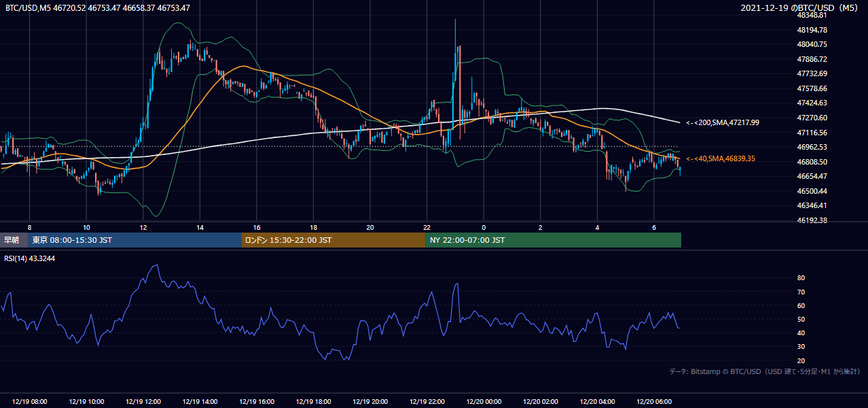
Task: Click the 12/20 06:00 time axis label
Action: coord(654,402)
